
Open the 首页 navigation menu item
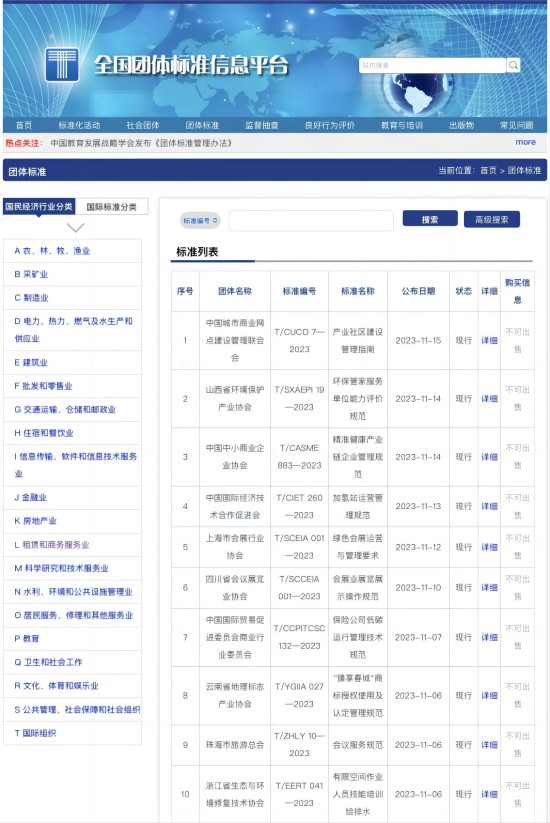pos(24,125)
